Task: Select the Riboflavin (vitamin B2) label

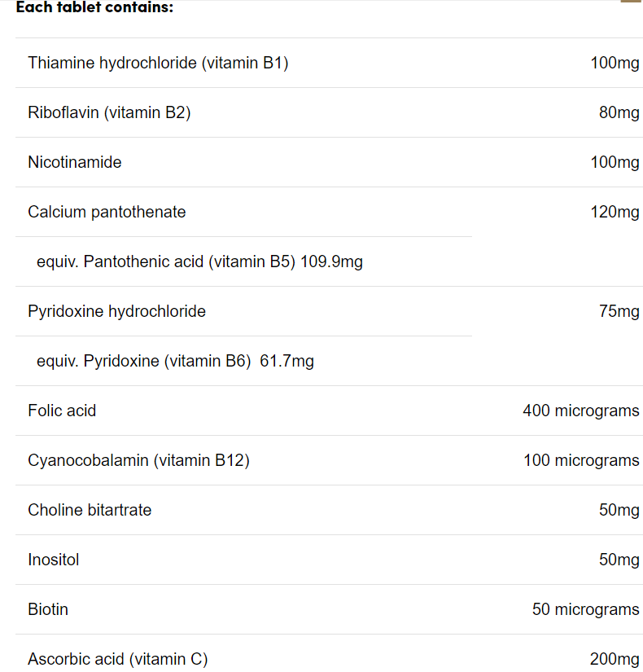Action: [x=109, y=112]
